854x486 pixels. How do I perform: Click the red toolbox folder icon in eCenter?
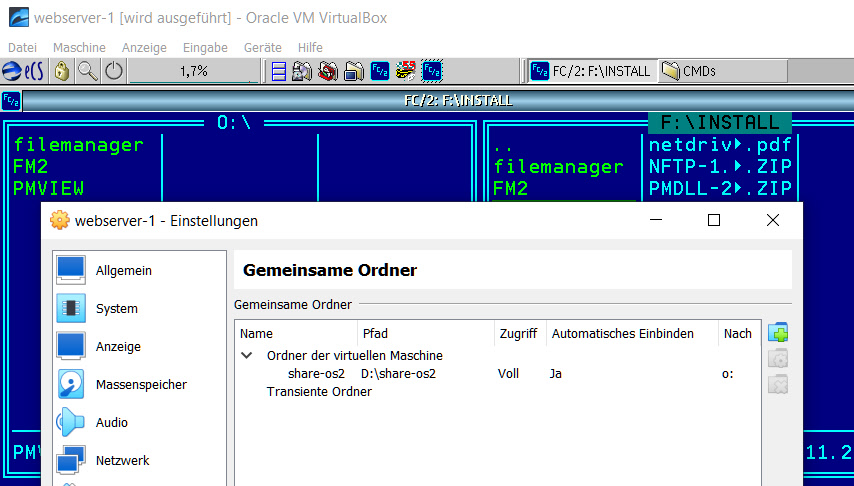tap(328, 71)
